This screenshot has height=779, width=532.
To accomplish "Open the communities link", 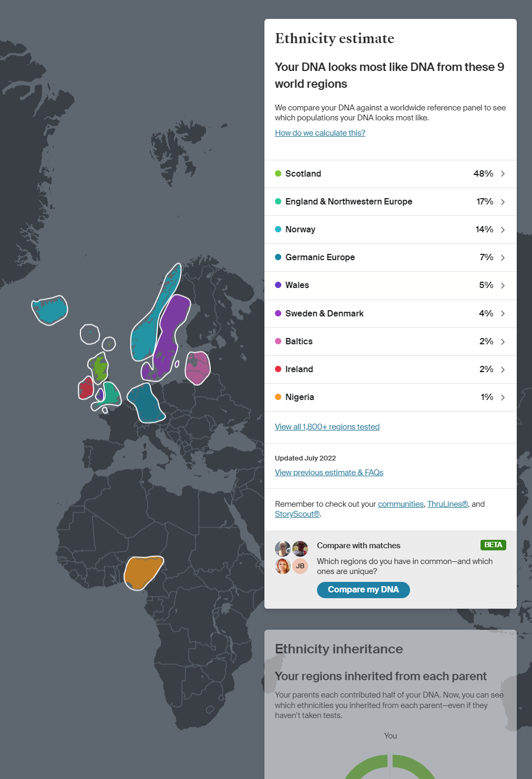I will (x=400, y=504).
